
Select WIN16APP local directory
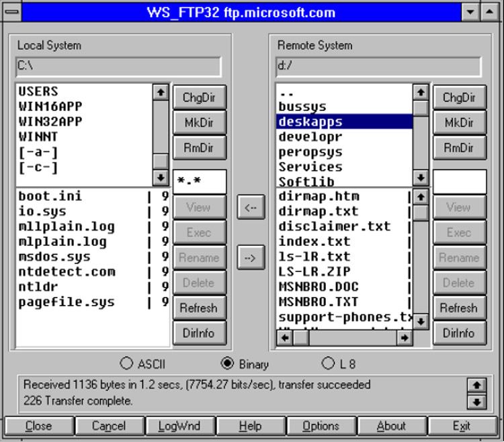tap(84, 106)
